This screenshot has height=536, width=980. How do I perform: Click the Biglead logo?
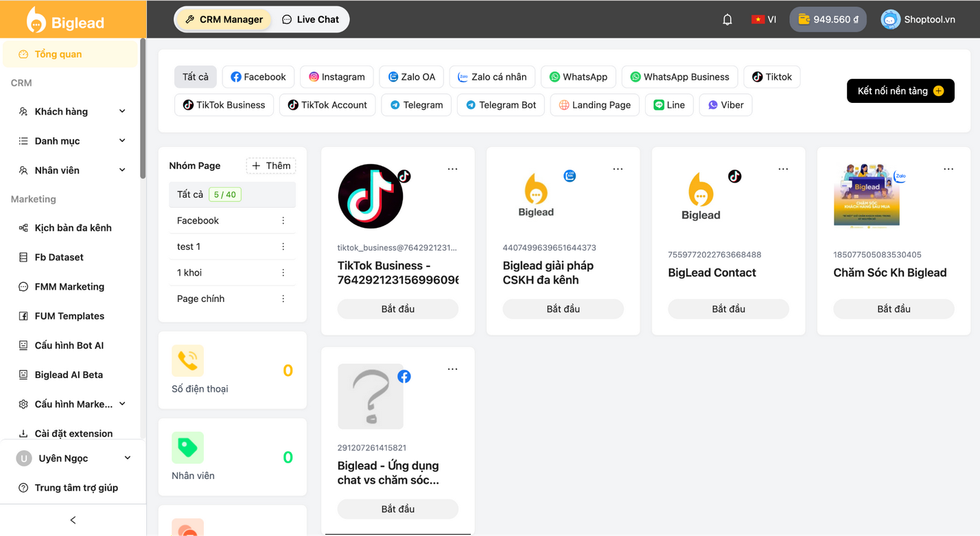pyautogui.click(x=65, y=20)
